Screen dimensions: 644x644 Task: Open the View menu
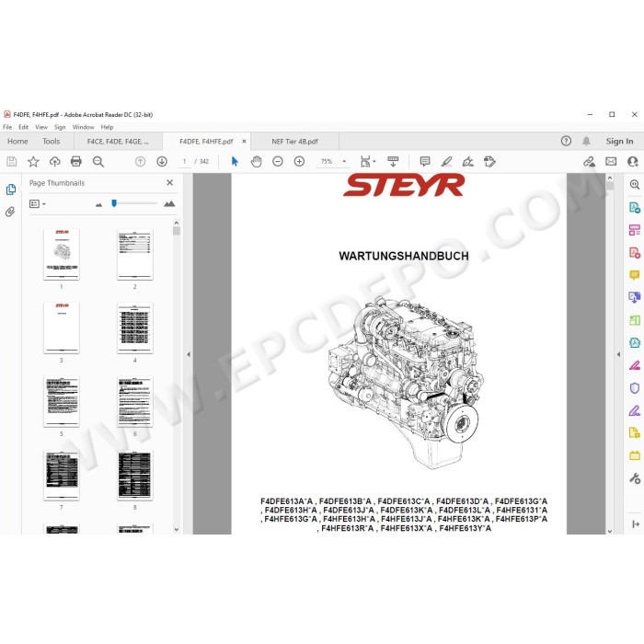(41, 127)
